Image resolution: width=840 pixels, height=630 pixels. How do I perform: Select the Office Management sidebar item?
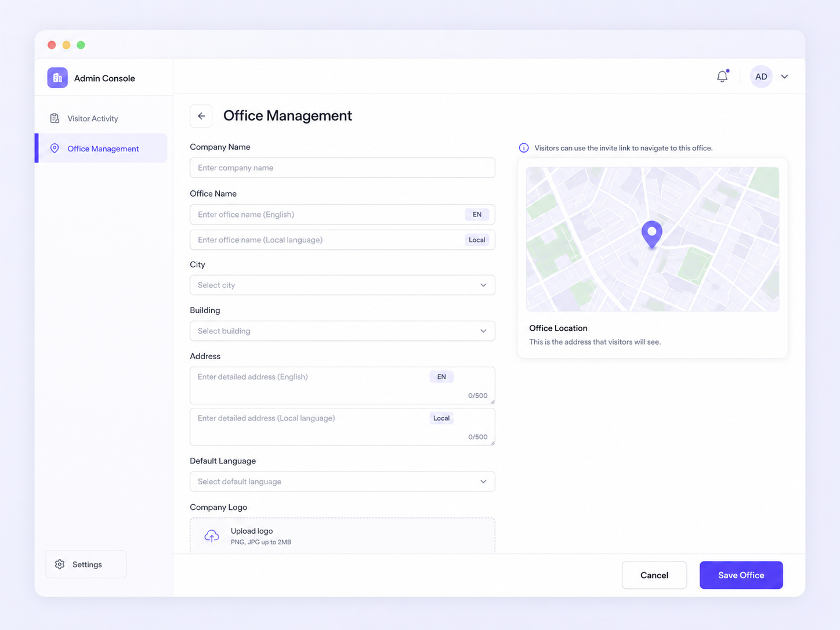(x=102, y=149)
